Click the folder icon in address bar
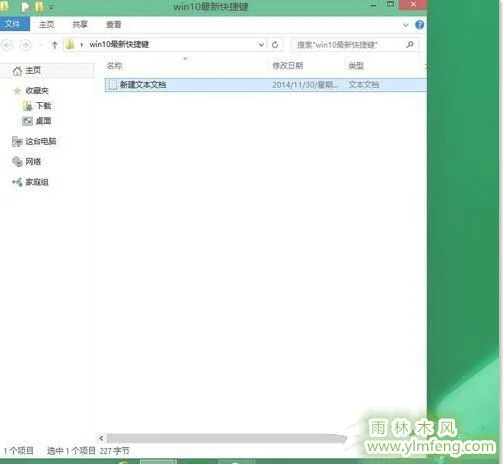Screen dimensions: 503x464 (70, 44)
